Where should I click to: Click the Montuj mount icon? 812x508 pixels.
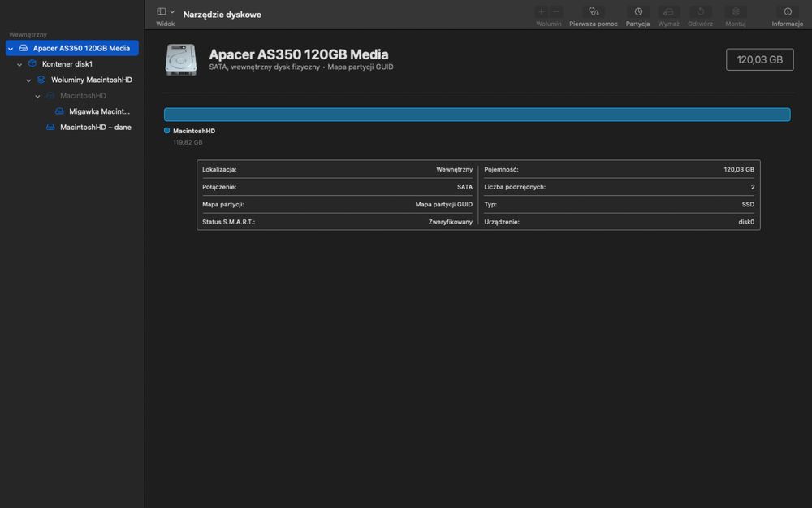[736, 11]
